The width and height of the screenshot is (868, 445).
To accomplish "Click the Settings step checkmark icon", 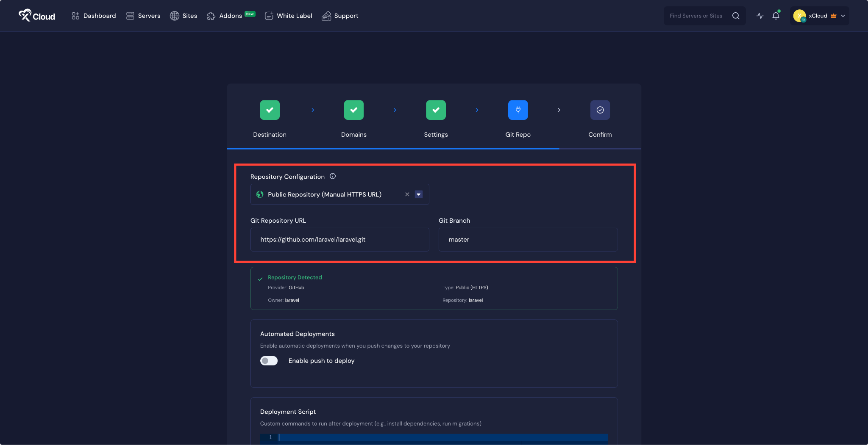I will click(436, 110).
